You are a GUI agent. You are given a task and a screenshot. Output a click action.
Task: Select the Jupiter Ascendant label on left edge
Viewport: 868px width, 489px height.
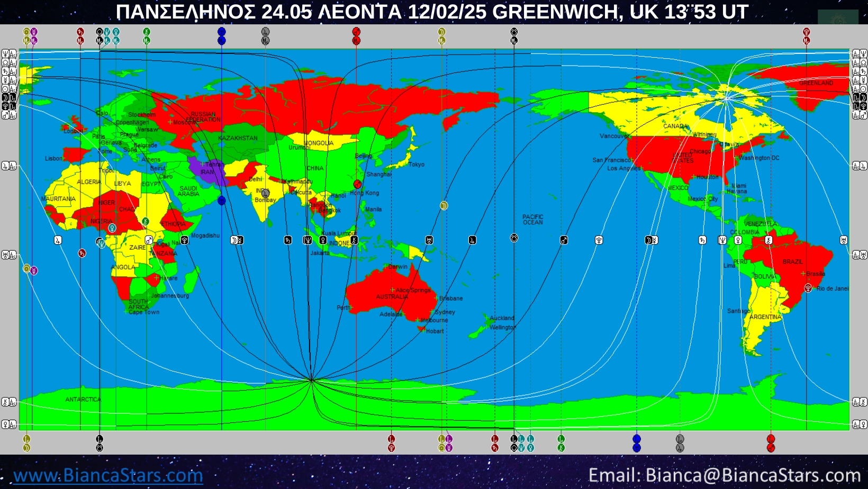(x=8, y=166)
